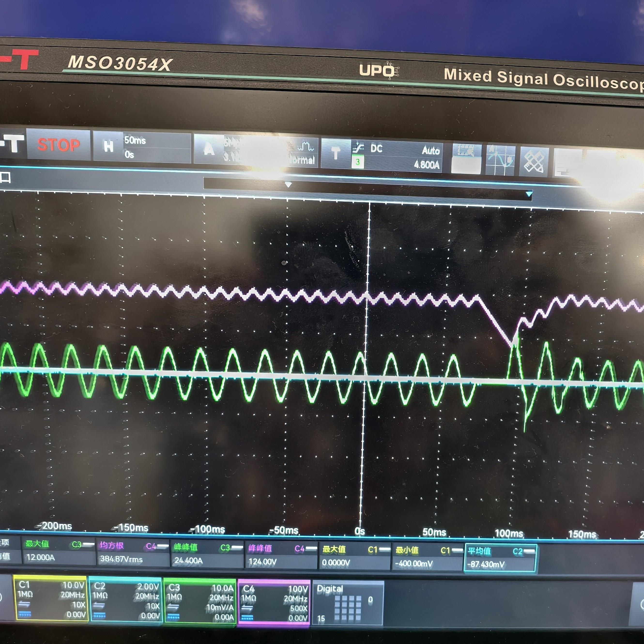
Task: Click the white trigger position marker triangle
Action: [x=288, y=185]
